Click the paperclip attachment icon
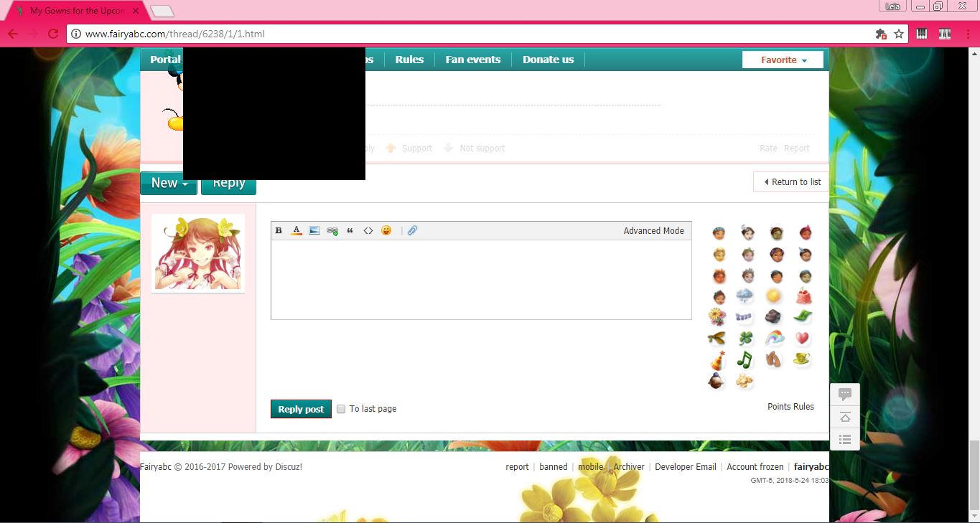 [412, 231]
